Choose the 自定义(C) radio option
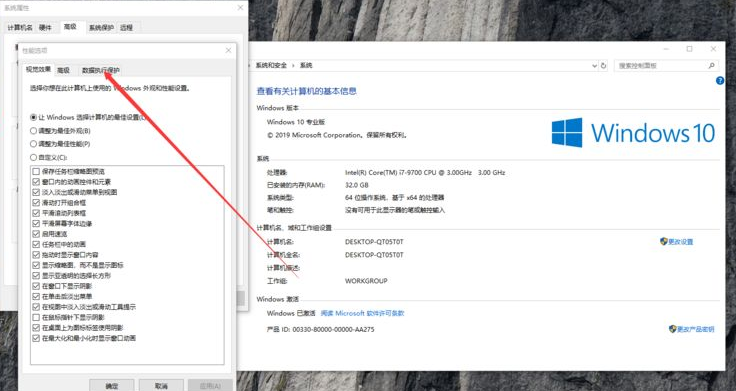Screen dimensions: 736x391 point(49,157)
